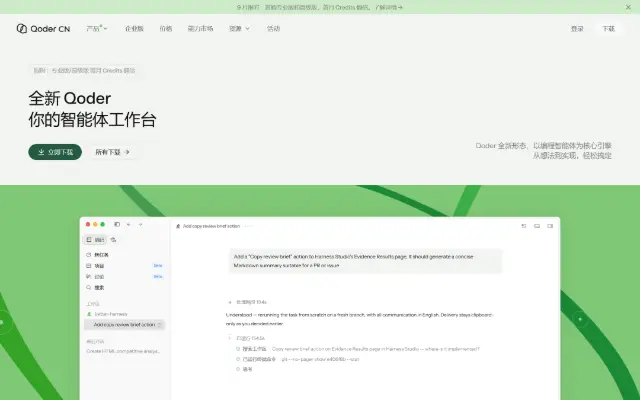640x400 pixels.
Task: Open the 价格 navigation item
Action: tap(166, 29)
